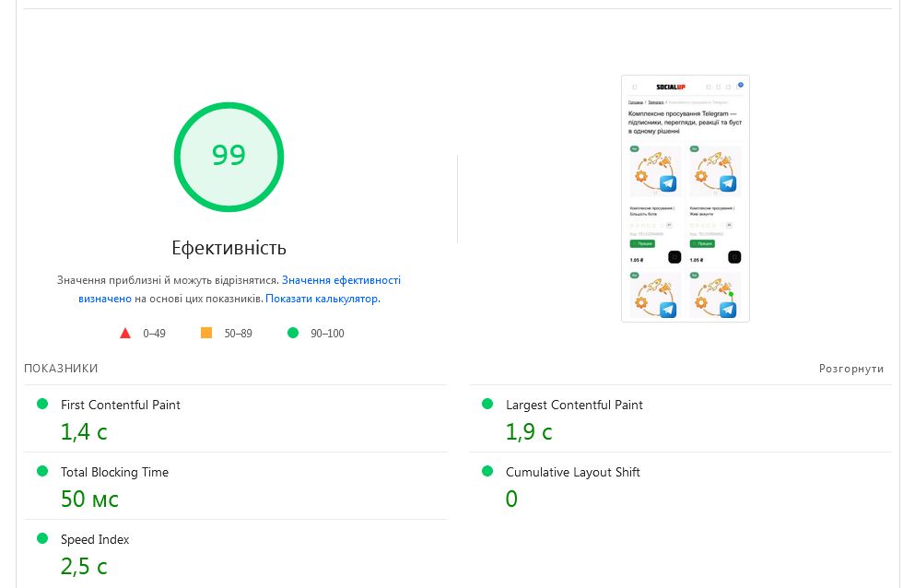Open the SocialUp page screenshot thumbnail

click(686, 198)
